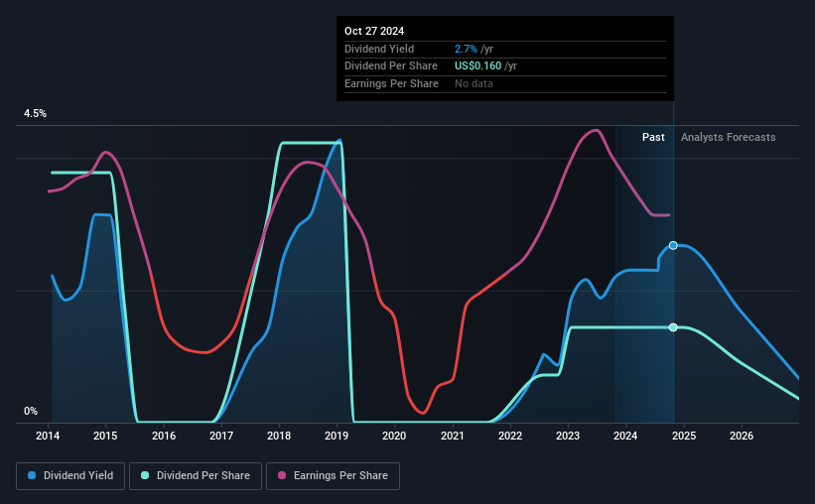Click the blue Dividend Yield legend dot
The image size is (815, 504).
(32, 475)
